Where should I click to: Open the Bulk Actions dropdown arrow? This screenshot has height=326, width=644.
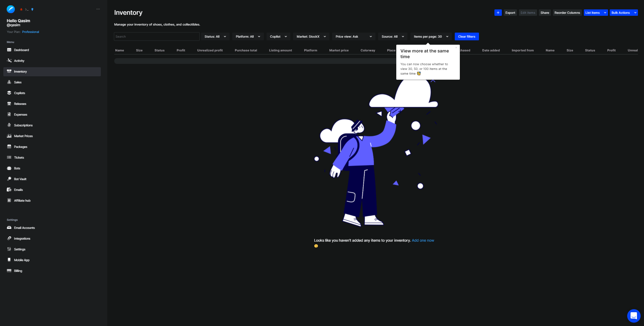pos(635,13)
